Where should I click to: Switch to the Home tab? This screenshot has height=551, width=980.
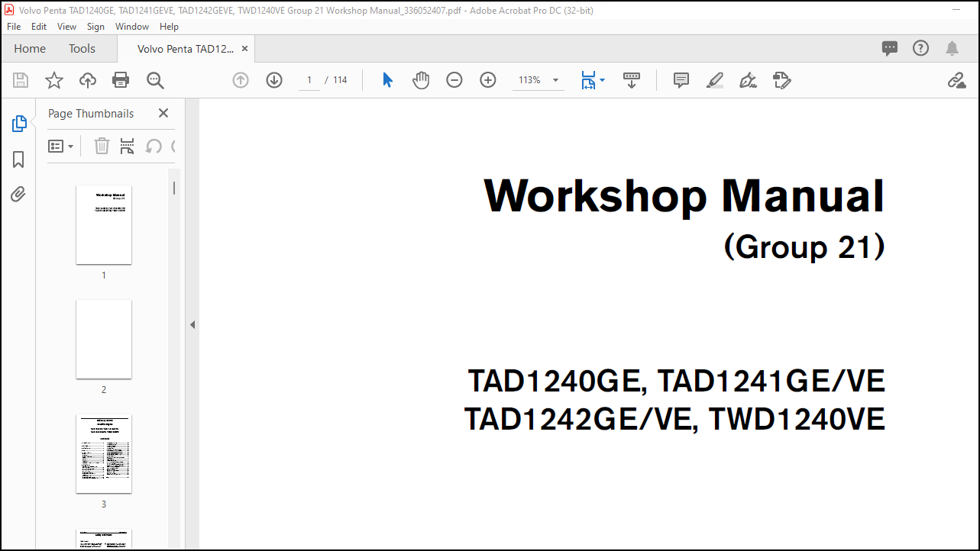(30, 48)
